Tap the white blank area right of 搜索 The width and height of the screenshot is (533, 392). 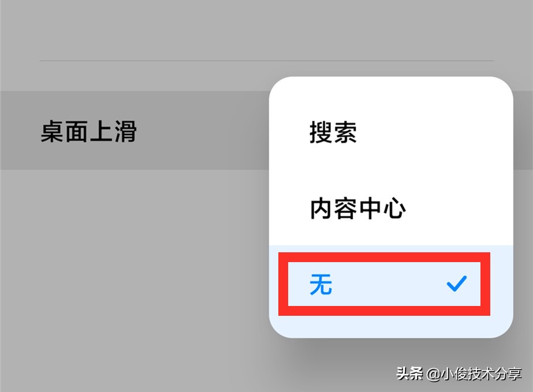435,132
